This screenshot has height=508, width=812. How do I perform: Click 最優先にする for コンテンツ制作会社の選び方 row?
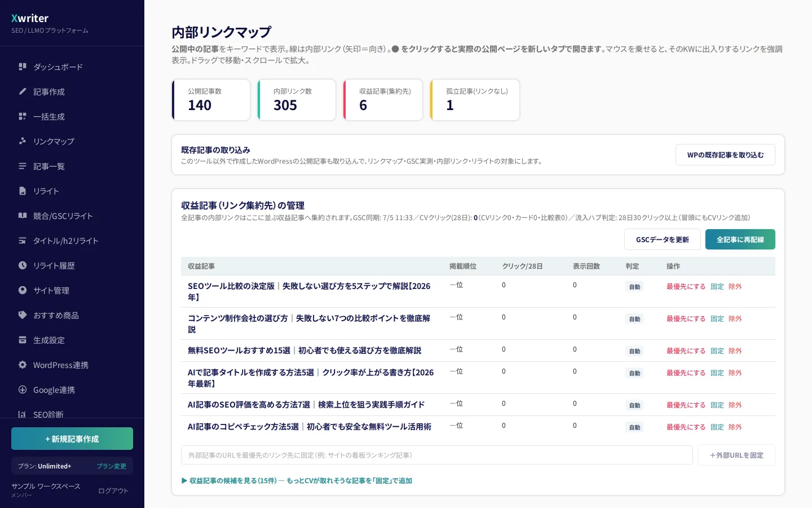(686, 319)
